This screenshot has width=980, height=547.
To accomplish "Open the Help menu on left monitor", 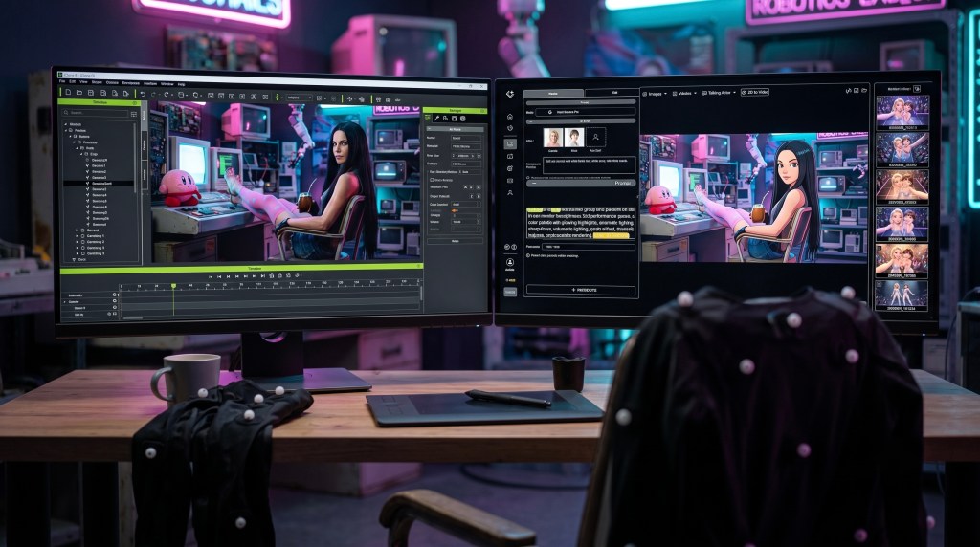I will pyautogui.click(x=181, y=84).
